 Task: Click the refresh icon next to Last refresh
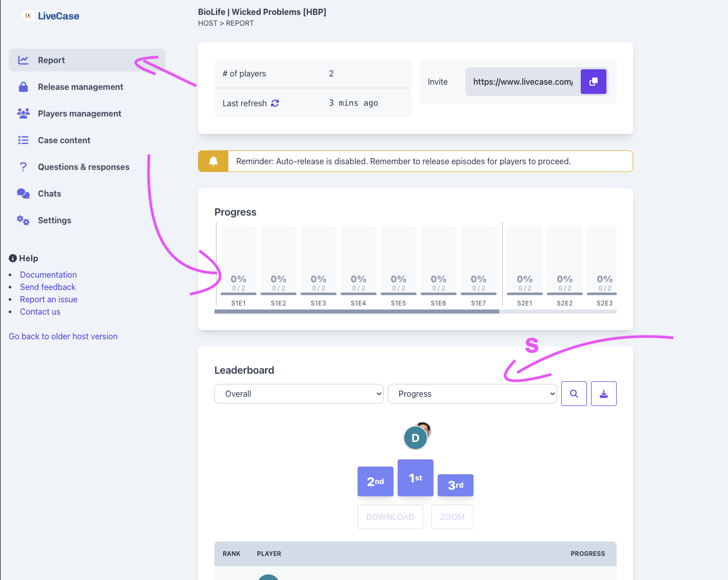tap(275, 103)
